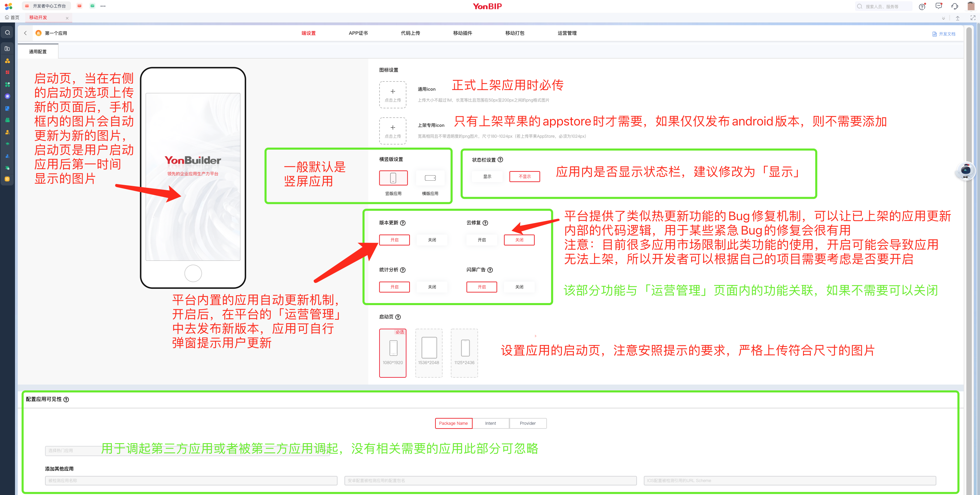Open the message notification icon in top bar
Image resolution: width=980 pixels, height=495 pixels.
[x=938, y=6]
